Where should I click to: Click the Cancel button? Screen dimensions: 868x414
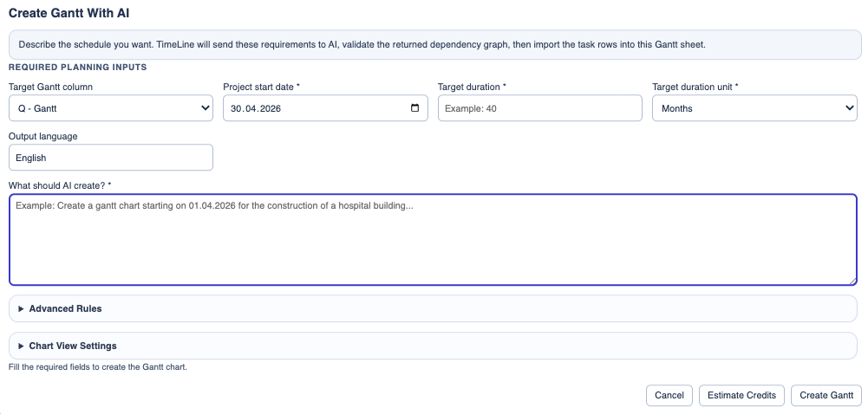[x=669, y=395]
